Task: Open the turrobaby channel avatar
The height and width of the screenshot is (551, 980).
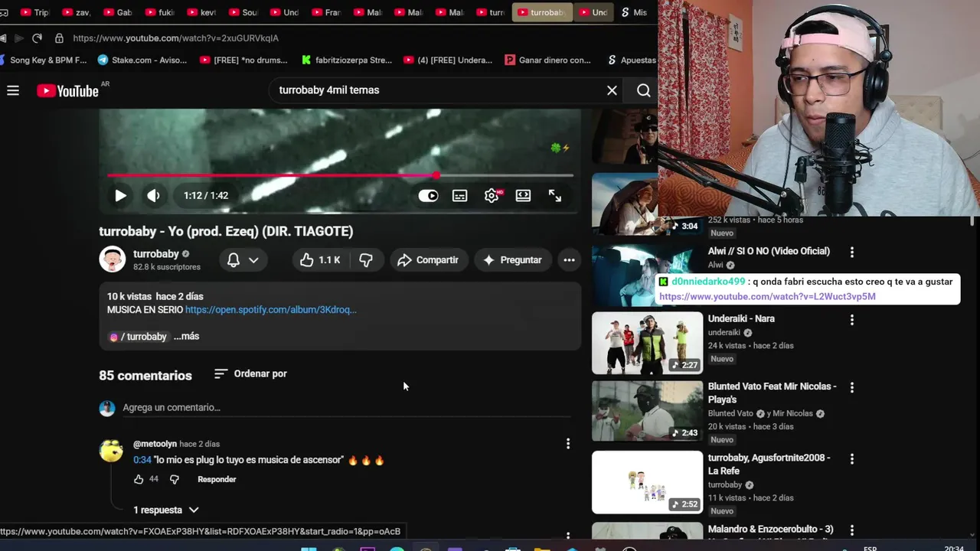Action: point(112,259)
